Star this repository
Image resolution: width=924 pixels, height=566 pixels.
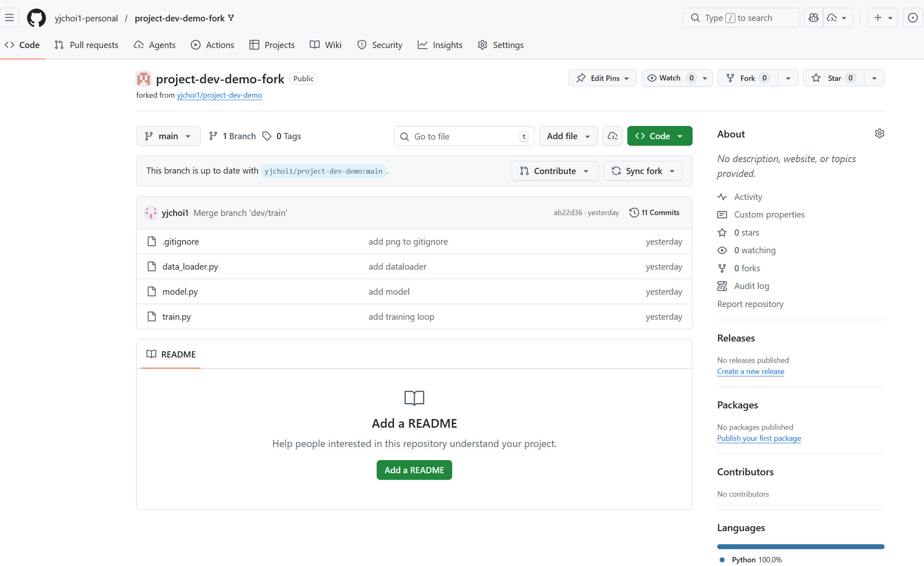(x=834, y=78)
